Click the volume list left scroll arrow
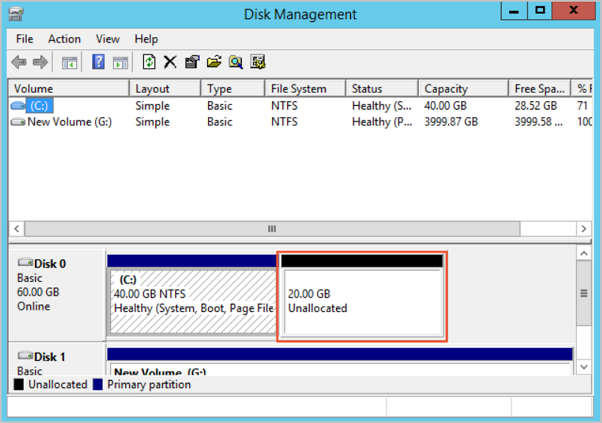Viewport: 602px width, 423px height. 17,229
